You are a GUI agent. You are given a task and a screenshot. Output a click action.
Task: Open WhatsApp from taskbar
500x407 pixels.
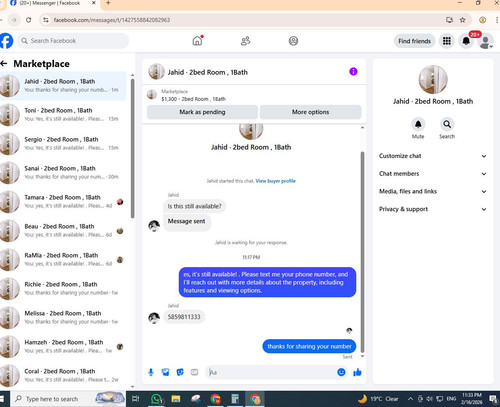coord(156,399)
